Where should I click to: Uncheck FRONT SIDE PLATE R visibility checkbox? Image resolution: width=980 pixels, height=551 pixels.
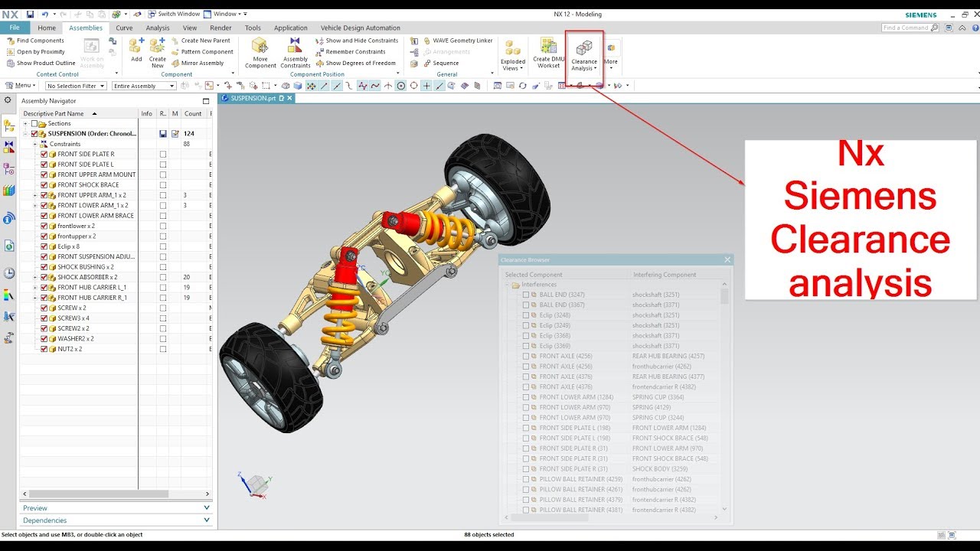click(44, 154)
